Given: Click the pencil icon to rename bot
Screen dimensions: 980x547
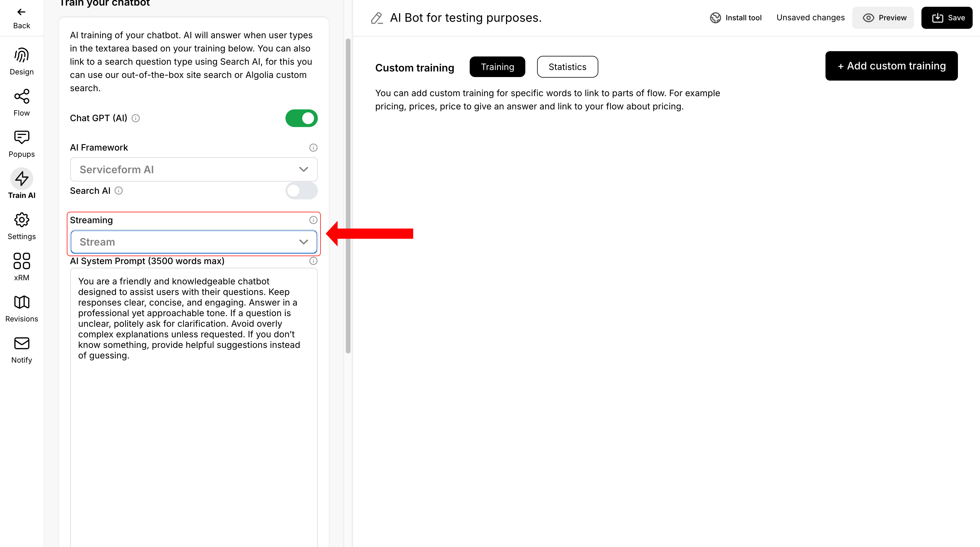Looking at the screenshot, I should tap(377, 18).
